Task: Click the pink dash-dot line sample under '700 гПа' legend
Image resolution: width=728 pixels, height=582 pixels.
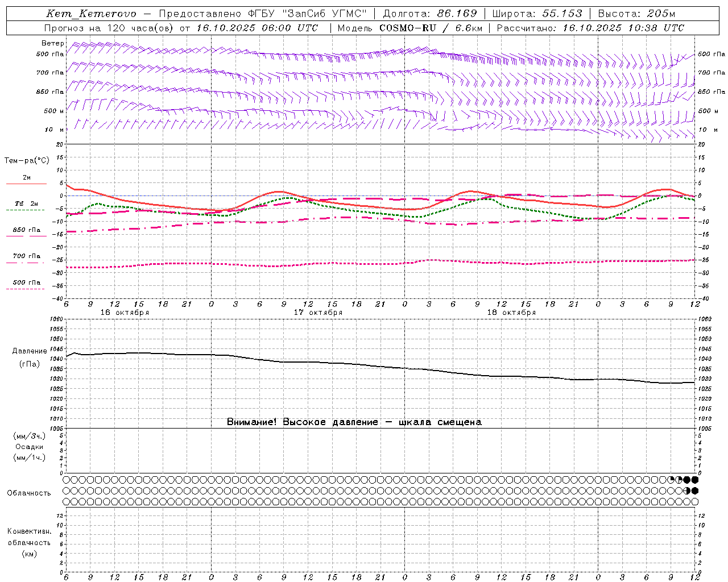Action: point(26,263)
